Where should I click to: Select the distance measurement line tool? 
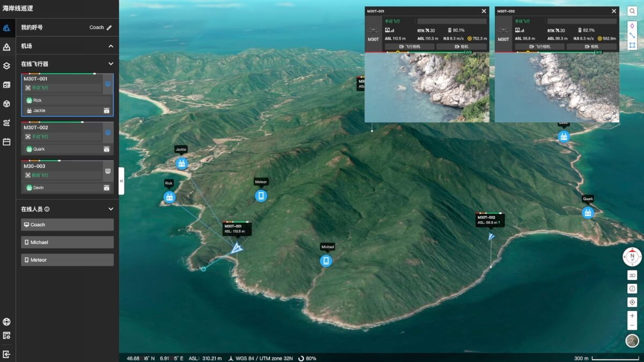pyautogui.click(x=632, y=34)
